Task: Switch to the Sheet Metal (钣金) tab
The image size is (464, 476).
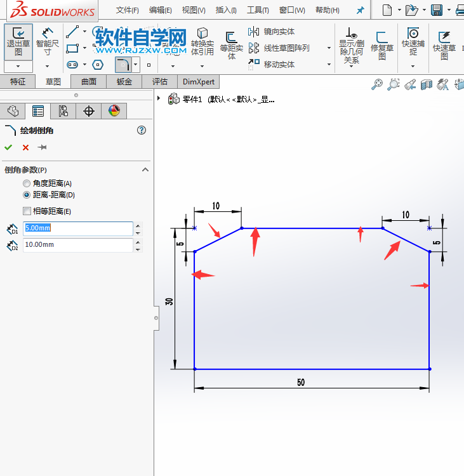Action: click(124, 82)
